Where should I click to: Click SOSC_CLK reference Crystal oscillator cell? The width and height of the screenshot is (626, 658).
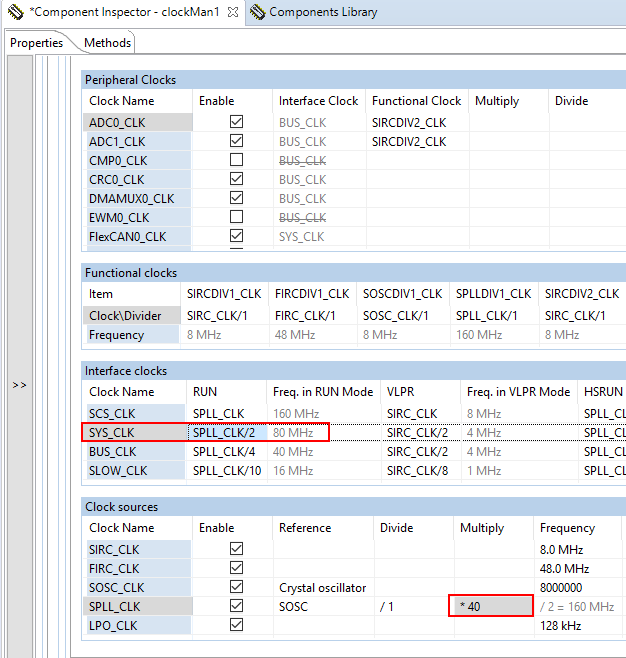tap(323, 588)
